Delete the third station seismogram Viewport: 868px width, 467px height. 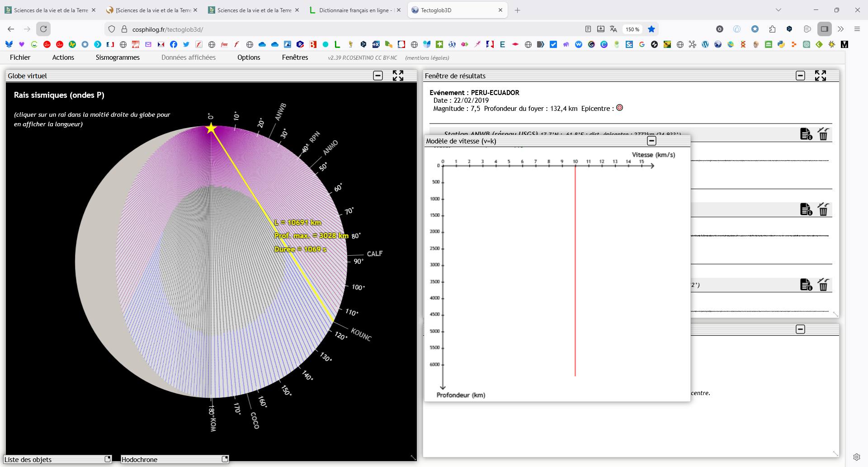tap(823, 285)
